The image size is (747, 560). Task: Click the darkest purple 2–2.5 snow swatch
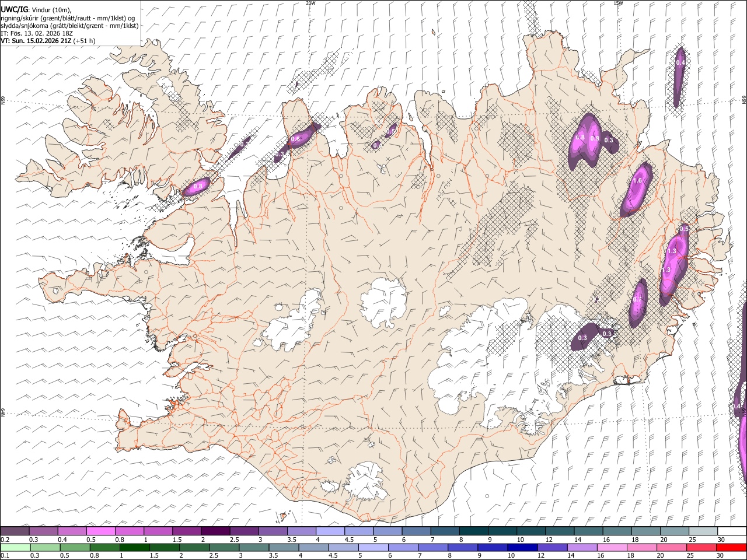[x=215, y=531]
